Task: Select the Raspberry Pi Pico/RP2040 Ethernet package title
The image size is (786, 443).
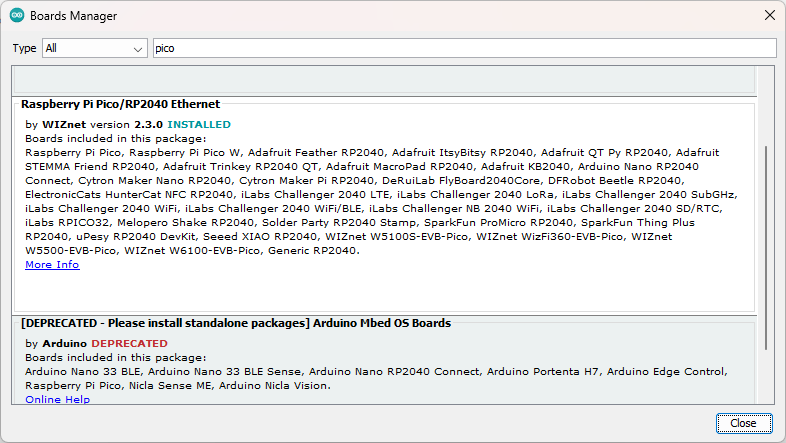Action: tap(121, 104)
